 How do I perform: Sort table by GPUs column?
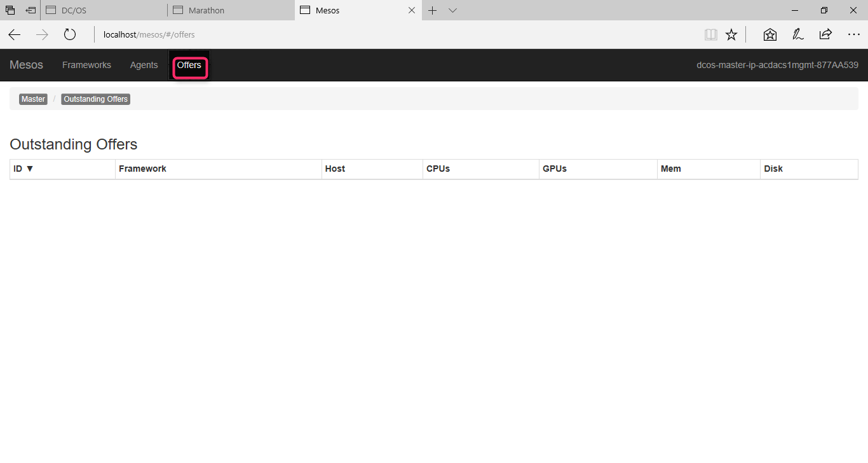[x=598, y=169]
